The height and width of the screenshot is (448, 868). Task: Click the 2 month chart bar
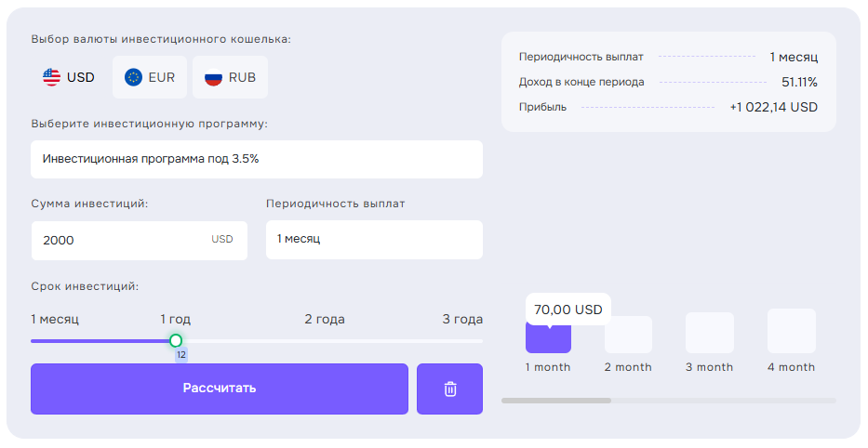point(628,335)
